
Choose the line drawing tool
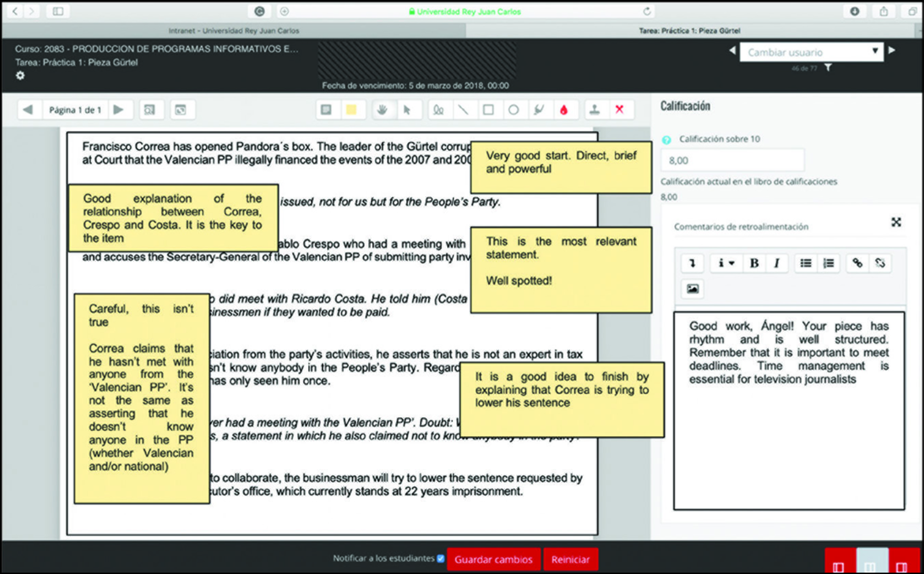pyautogui.click(x=464, y=110)
